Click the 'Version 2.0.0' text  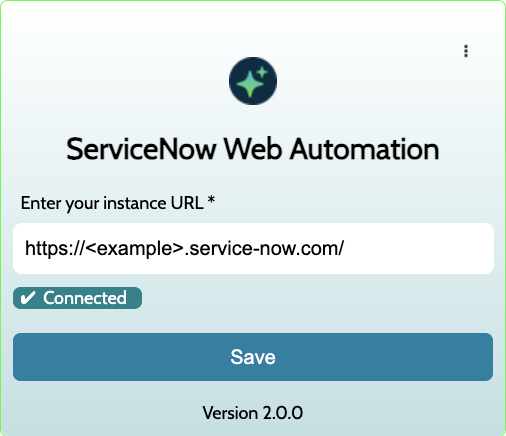point(253,413)
